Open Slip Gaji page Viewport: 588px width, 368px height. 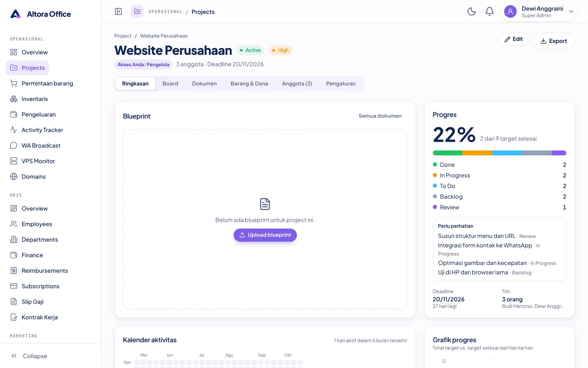pos(28,302)
